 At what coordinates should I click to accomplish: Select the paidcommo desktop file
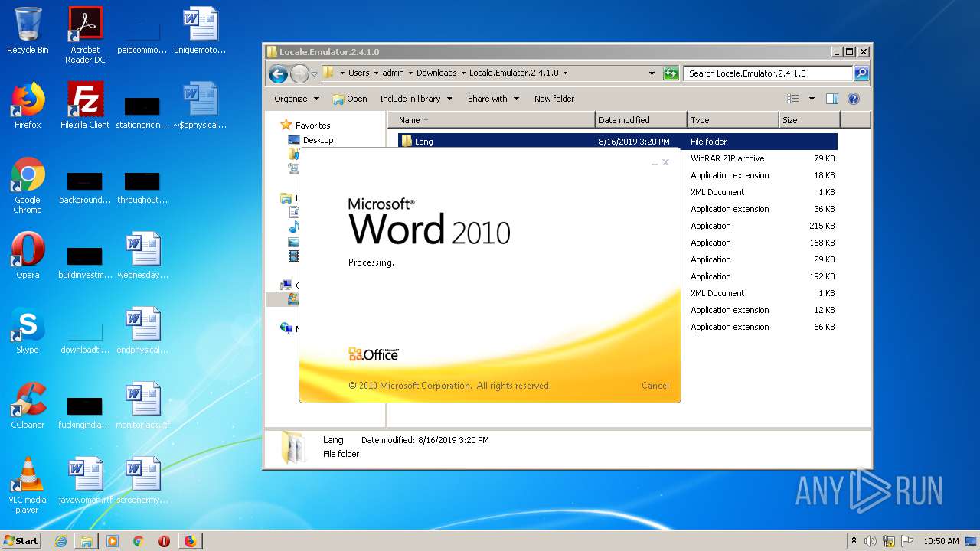(x=142, y=35)
